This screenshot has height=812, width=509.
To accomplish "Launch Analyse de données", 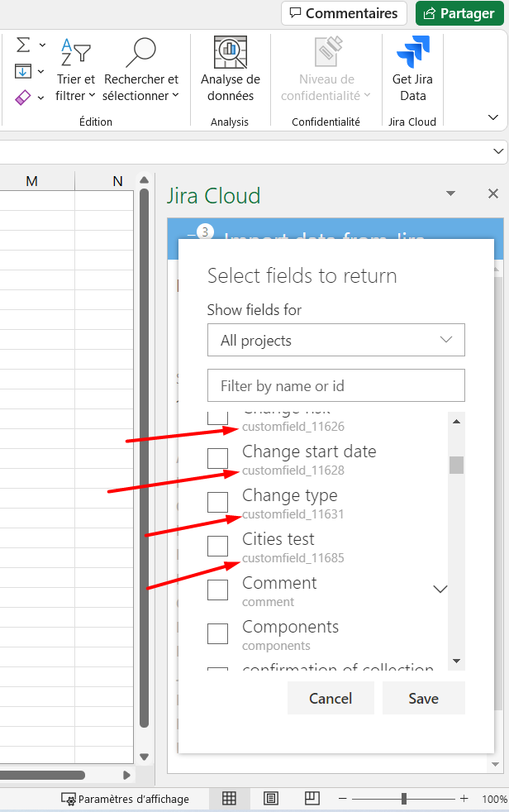I will [231, 69].
